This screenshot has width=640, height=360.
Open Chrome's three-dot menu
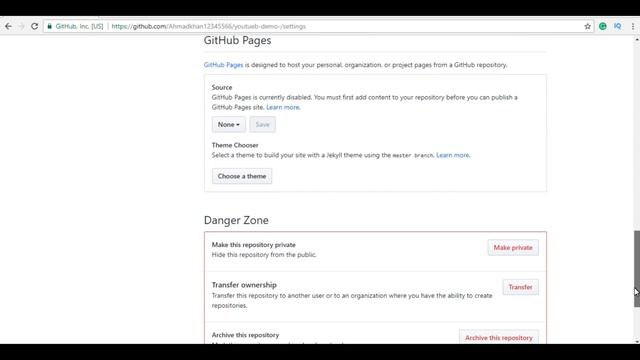pos(633,26)
